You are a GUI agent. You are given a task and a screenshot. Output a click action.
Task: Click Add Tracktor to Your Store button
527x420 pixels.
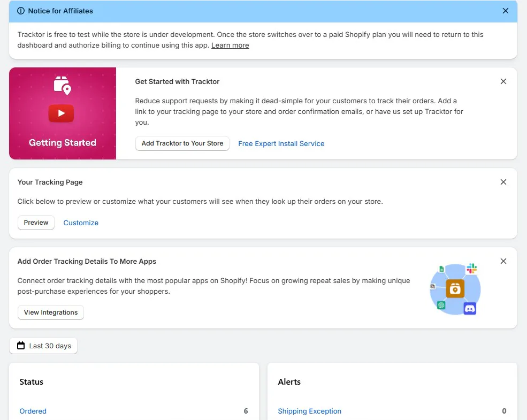tap(182, 143)
